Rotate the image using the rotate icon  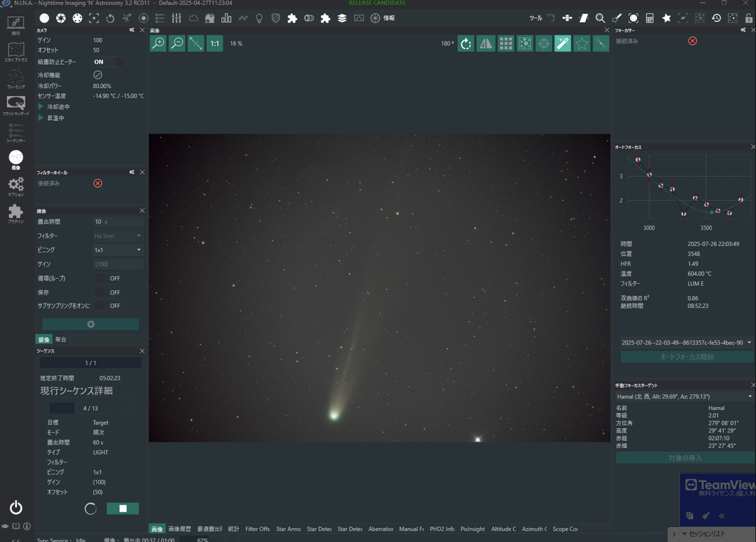466,43
